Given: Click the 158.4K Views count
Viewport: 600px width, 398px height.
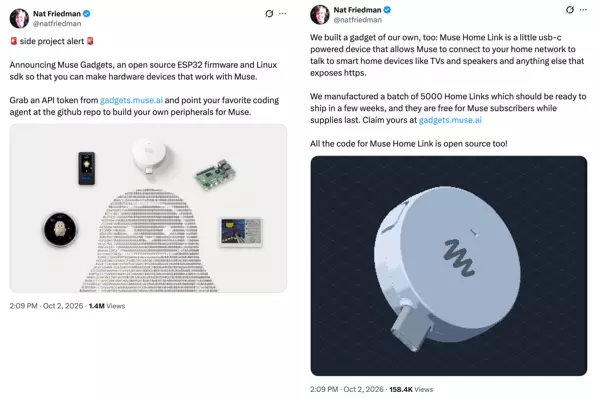Looking at the screenshot, I should [x=411, y=390].
